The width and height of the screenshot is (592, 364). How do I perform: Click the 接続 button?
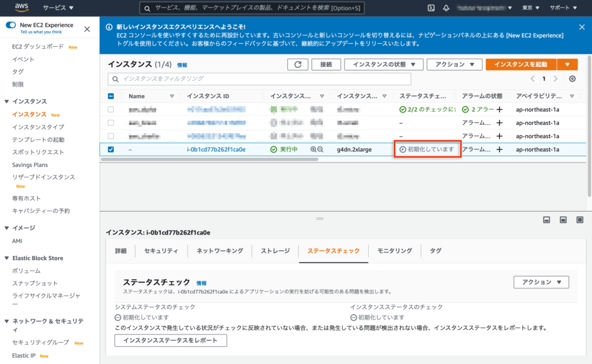point(326,65)
